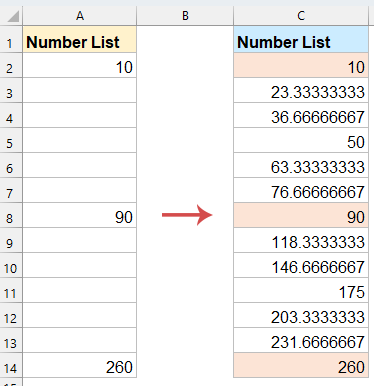Select row 8 header

[x=11, y=215]
